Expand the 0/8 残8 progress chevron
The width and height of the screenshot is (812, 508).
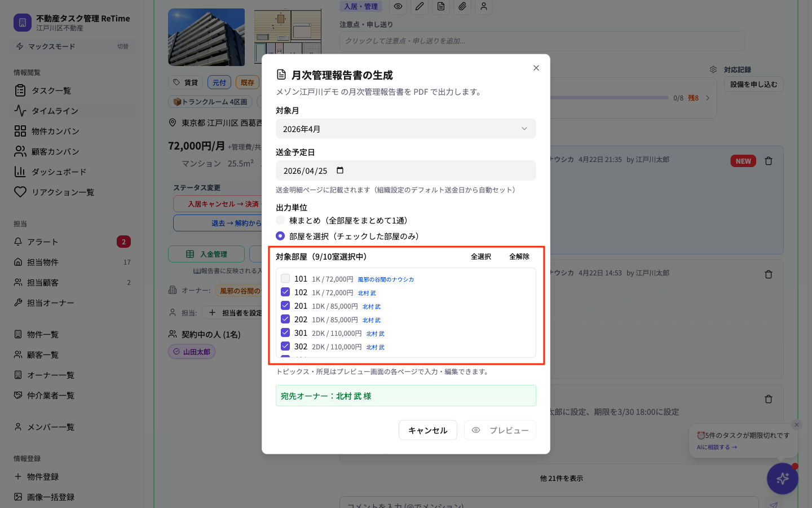708,98
